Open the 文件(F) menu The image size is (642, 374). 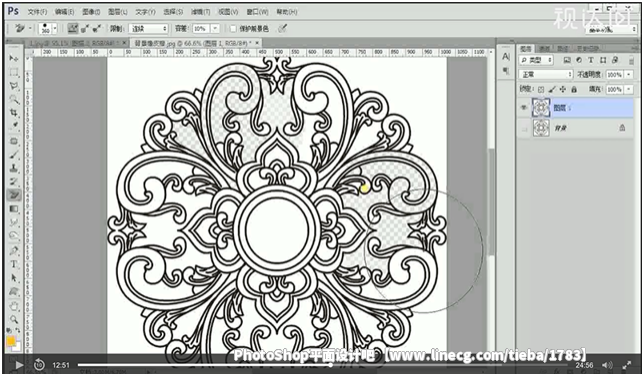coord(37,12)
